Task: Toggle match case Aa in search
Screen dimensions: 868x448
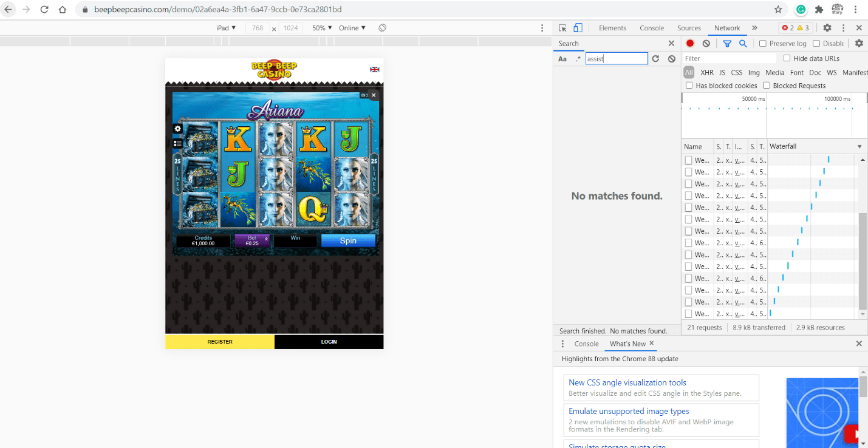Action: [x=562, y=59]
